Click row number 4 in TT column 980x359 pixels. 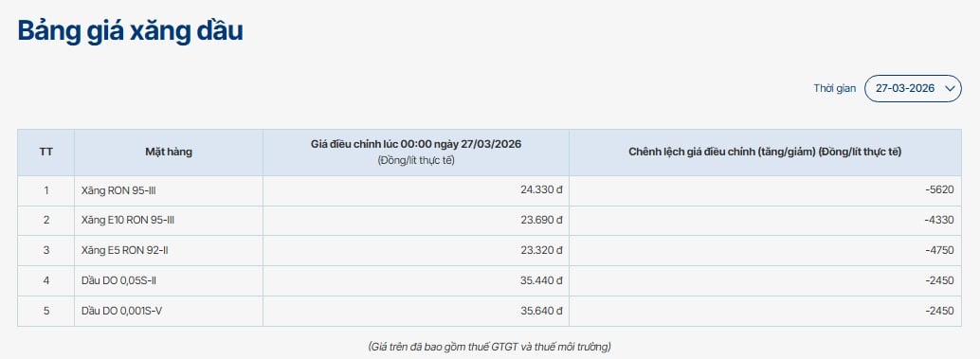(x=45, y=280)
